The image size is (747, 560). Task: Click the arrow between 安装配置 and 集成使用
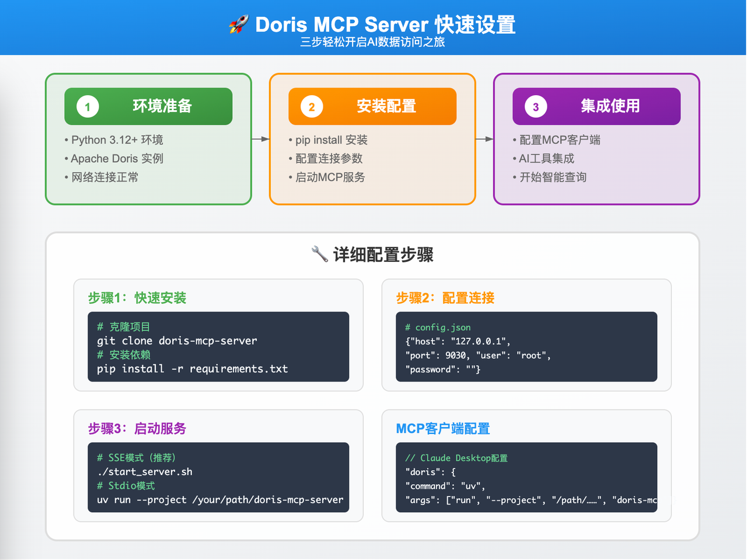484,139
